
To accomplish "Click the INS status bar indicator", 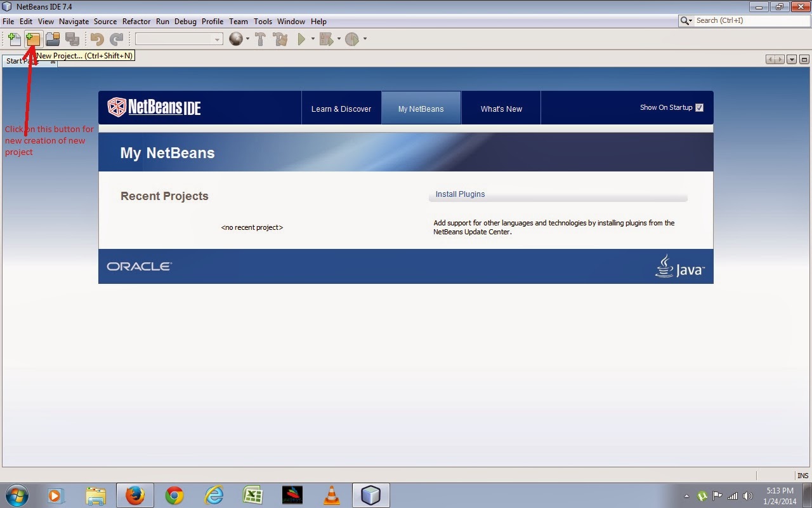I will pos(802,476).
